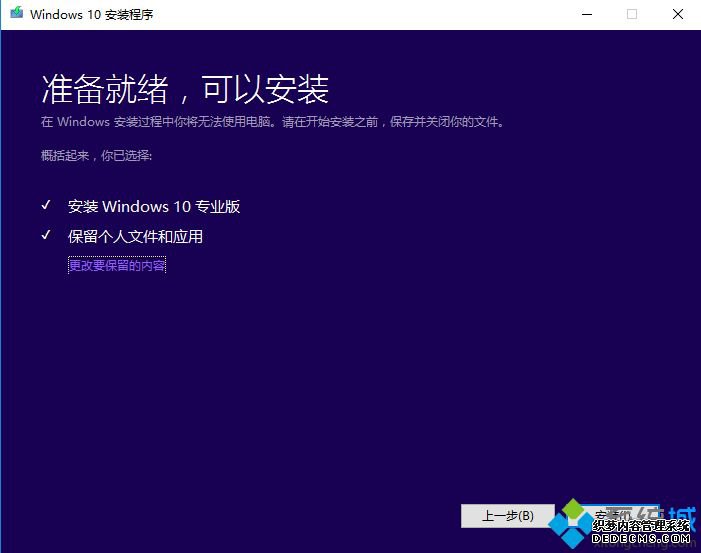Open the 更改要保留的内容 link
701x553 pixels.
[117, 265]
